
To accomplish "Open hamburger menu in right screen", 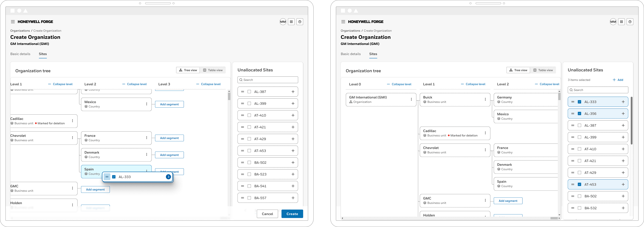I will (x=343, y=22).
